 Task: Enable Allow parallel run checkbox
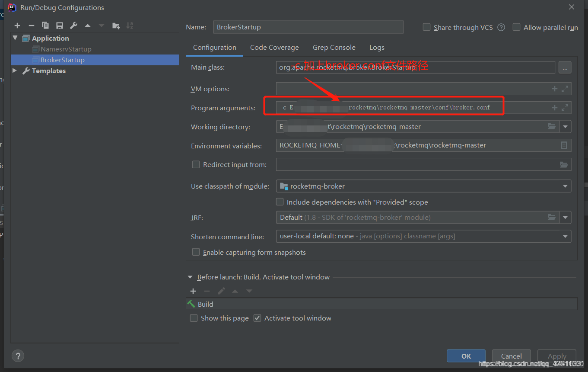tap(516, 27)
